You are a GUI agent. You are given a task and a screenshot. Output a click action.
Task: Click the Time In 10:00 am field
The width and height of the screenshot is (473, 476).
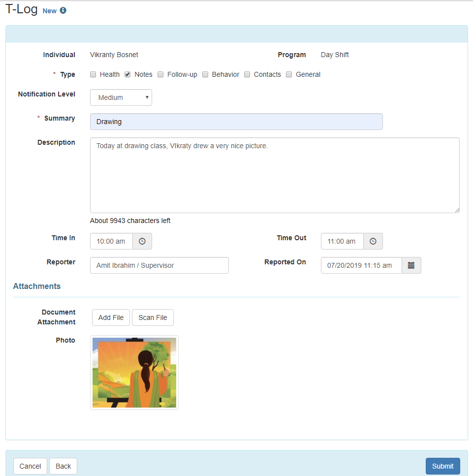[x=111, y=241]
